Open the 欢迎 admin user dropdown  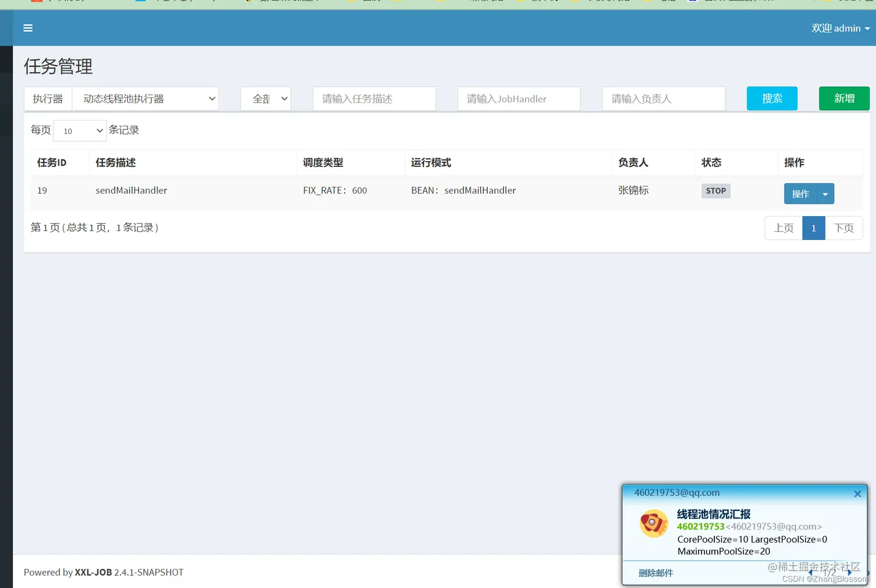pyautogui.click(x=840, y=28)
